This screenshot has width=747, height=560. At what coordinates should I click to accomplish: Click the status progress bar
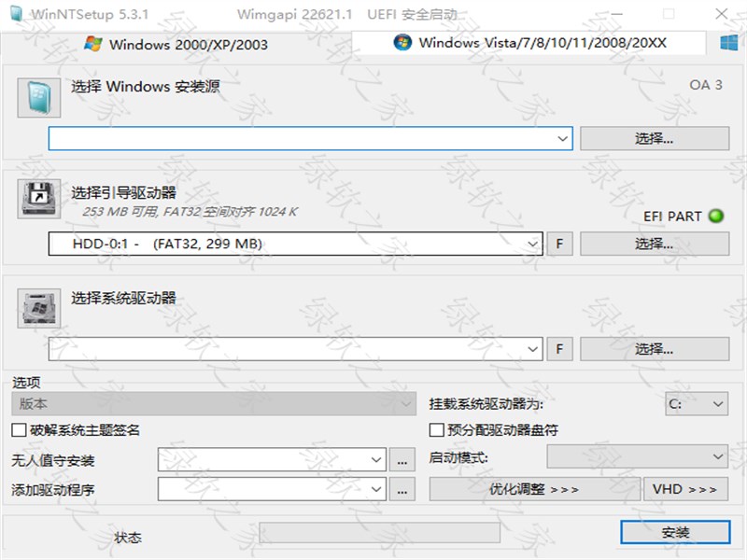tap(379, 532)
